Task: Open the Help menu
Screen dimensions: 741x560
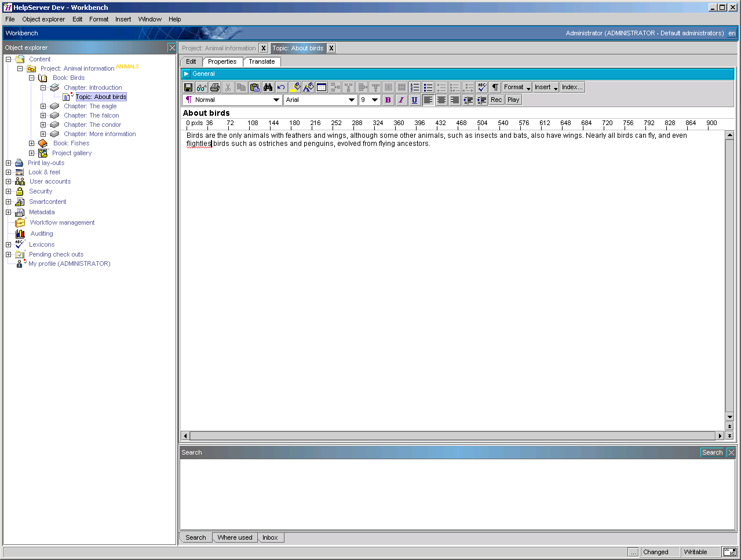Action: pos(175,19)
